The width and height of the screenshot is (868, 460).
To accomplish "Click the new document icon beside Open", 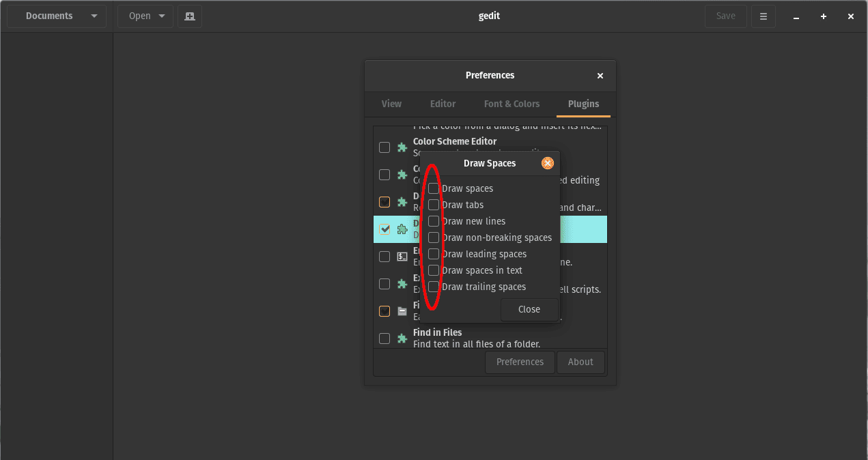I will 190,16.
